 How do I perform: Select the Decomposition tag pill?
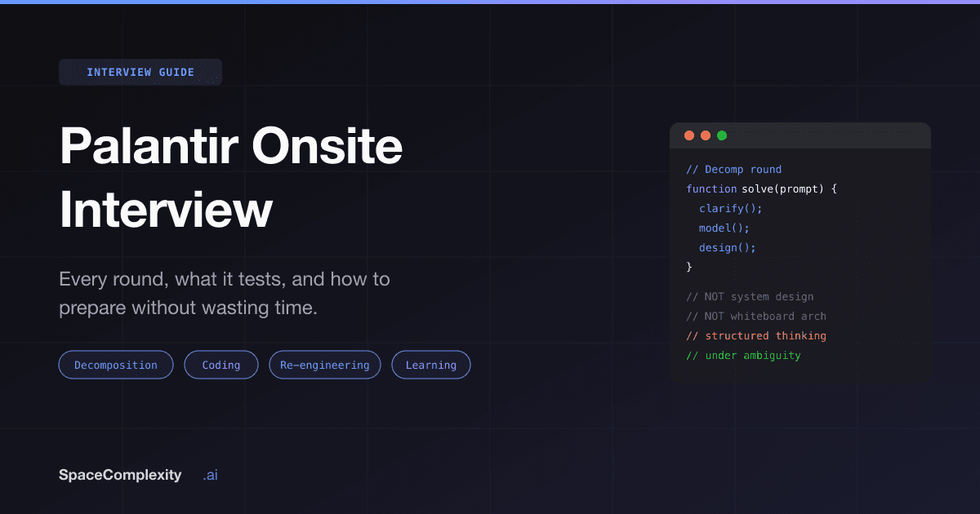116,365
